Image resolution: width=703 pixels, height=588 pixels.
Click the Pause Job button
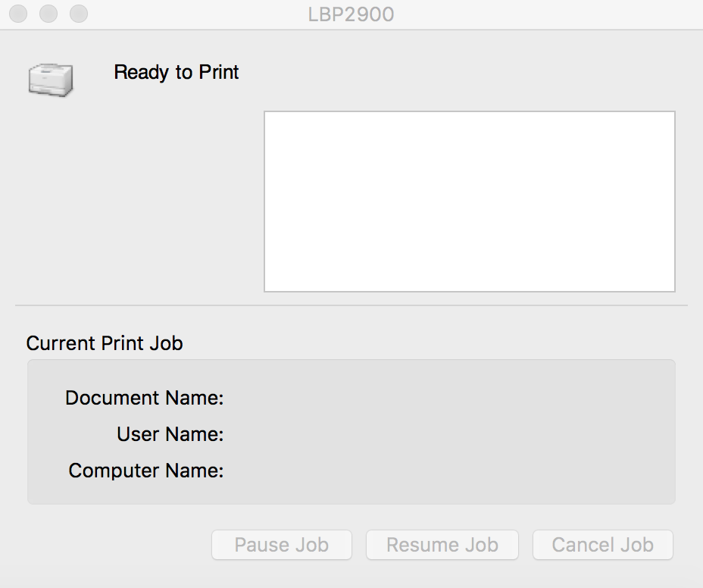tap(281, 545)
